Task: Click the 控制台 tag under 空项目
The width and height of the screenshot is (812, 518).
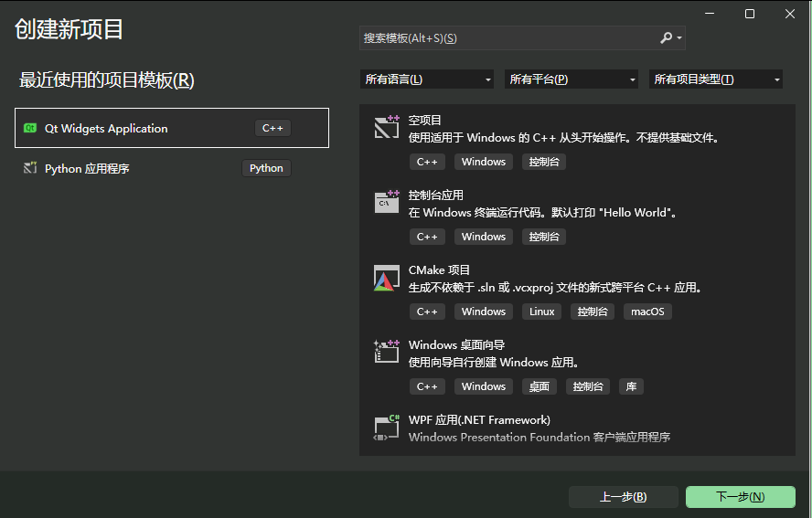Action: pos(544,162)
